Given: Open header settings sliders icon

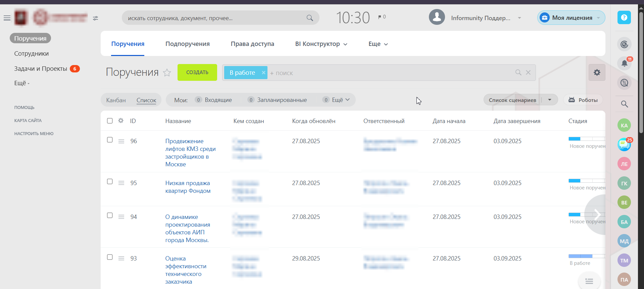Looking at the screenshot, I should point(96,18).
